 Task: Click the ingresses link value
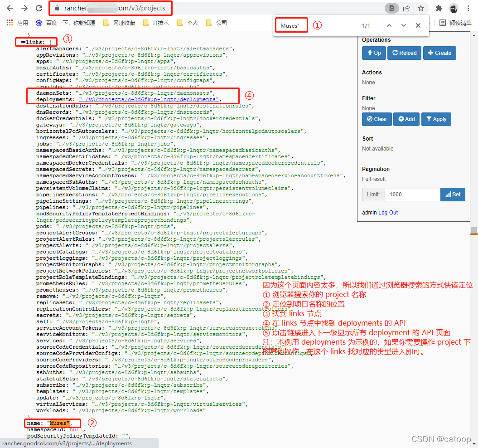click(139, 138)
